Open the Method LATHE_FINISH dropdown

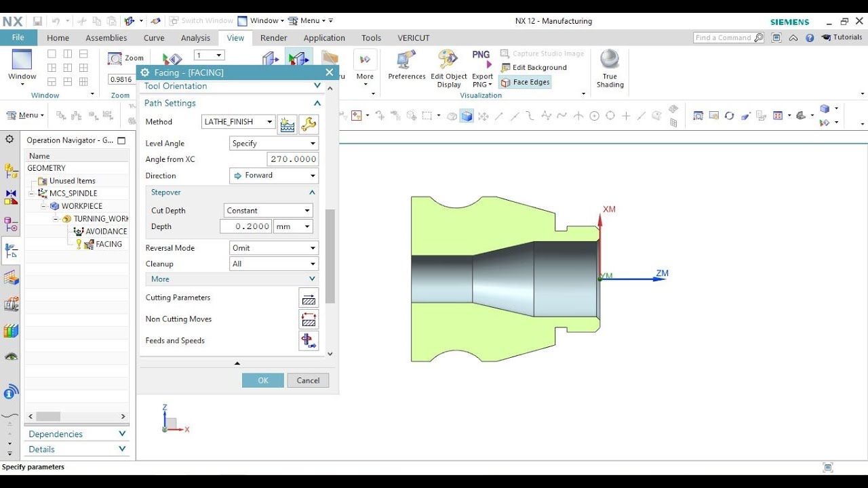(239, 122)
